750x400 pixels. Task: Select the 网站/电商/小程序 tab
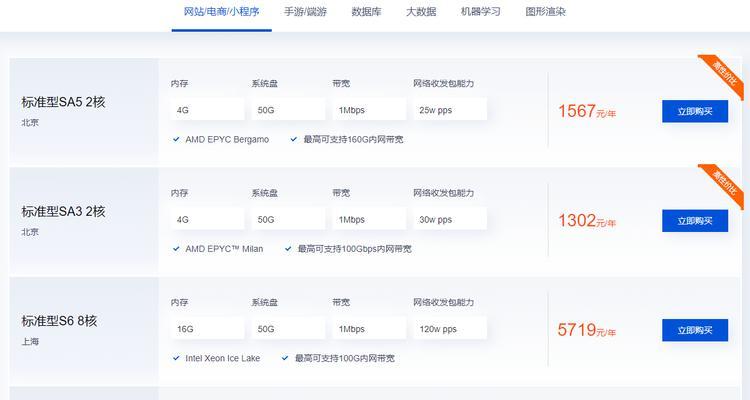tap(221, 11)
